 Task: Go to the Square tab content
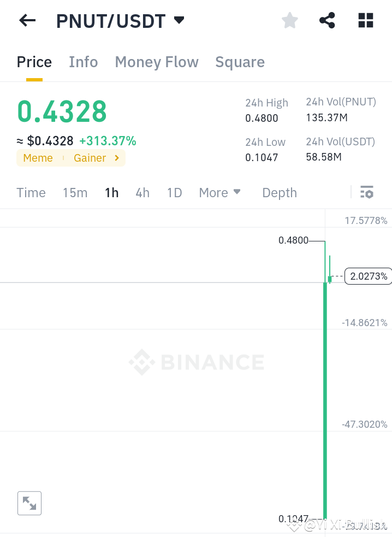[240, 62]
